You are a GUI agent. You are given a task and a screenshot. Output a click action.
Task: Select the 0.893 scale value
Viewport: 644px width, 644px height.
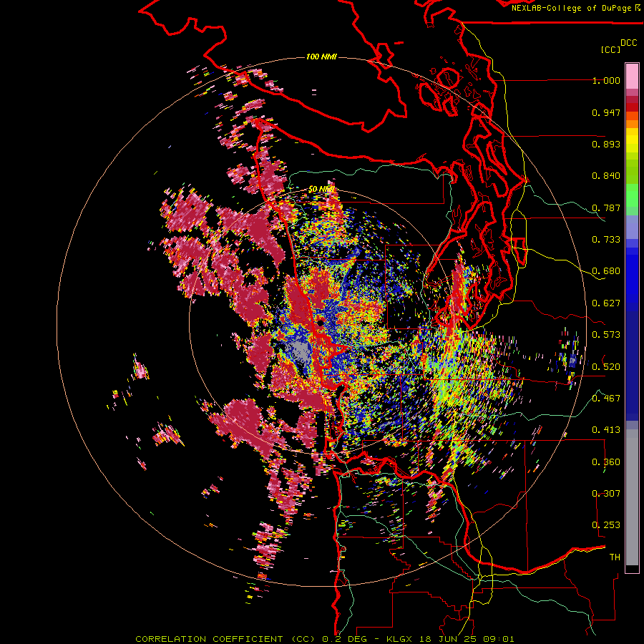[x=606, y=144]
